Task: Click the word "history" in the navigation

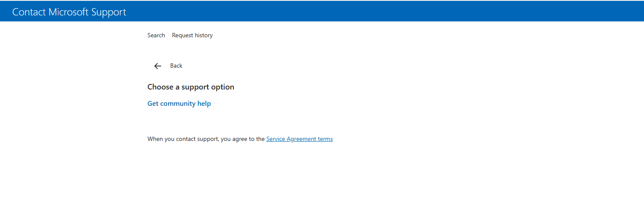Action: 203,35
